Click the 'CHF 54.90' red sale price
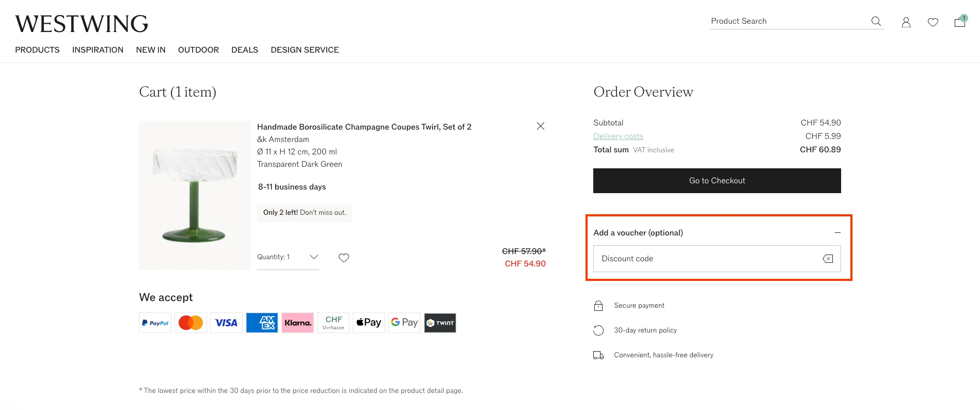Screen dimensions: 980x410 [x=525, y=264]
